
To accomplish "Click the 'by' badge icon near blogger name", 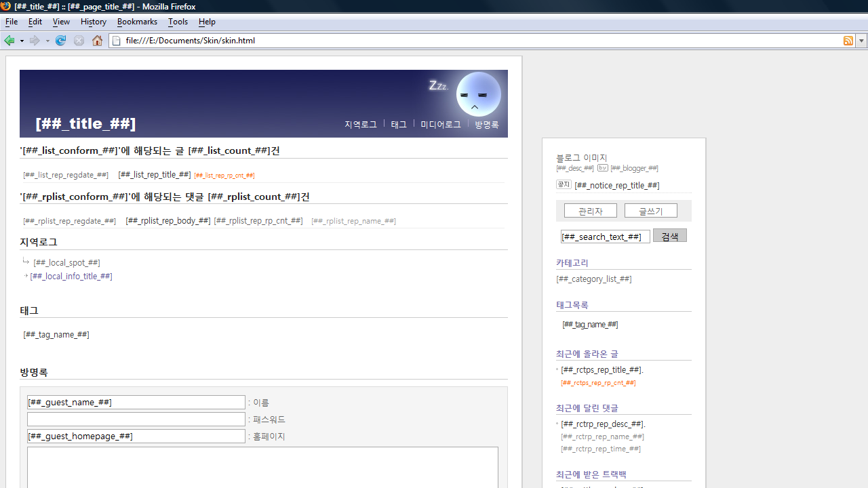I will [x=602, y=168].
